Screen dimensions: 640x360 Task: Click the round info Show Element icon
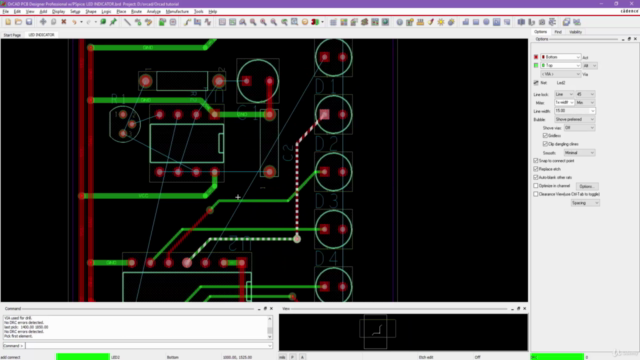400,22
